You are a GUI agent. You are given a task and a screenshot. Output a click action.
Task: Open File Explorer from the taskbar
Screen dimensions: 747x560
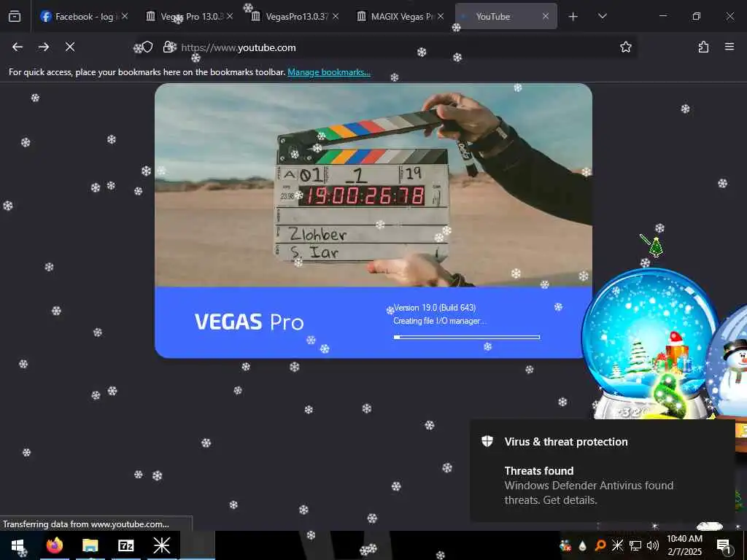(x=90, y=545)
